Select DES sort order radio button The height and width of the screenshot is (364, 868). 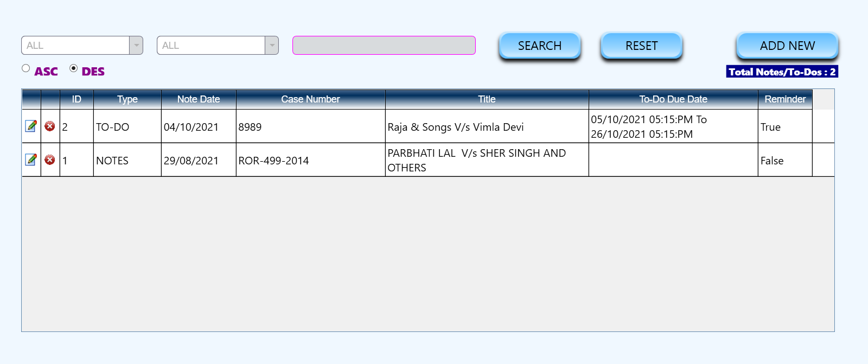74,68
